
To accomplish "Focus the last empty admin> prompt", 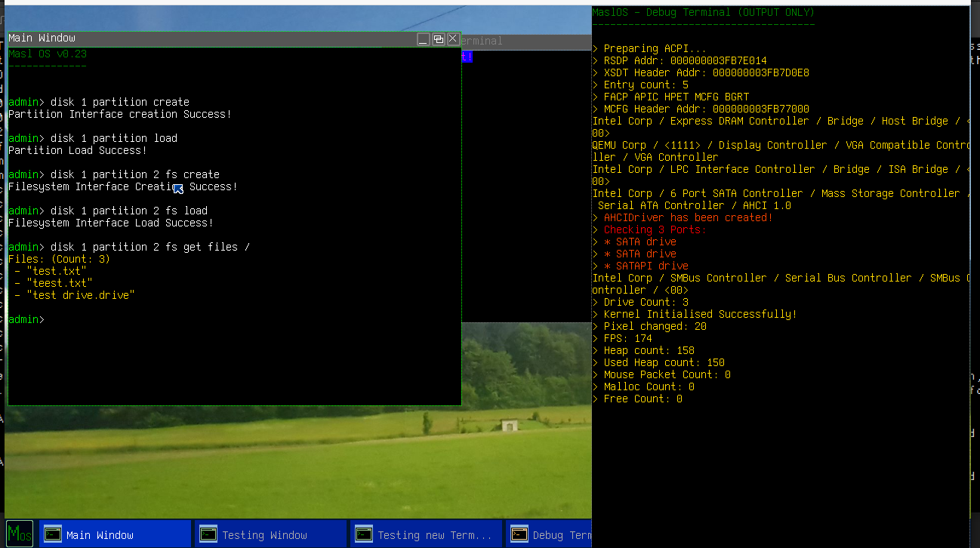I will pyautogui.click(x=26, y=319).
